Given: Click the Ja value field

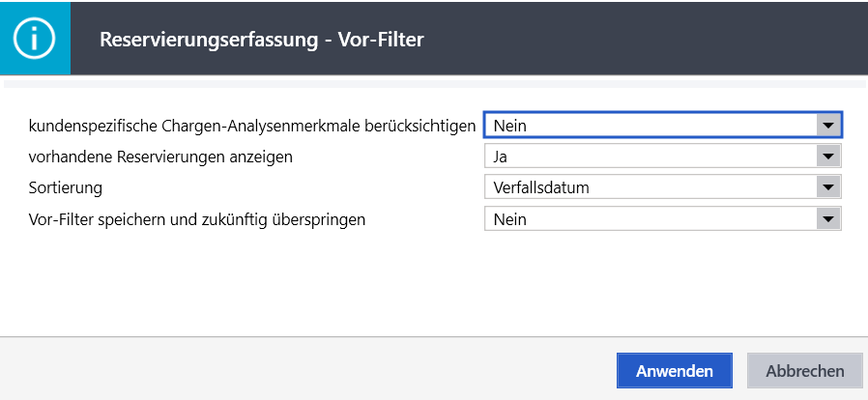Looking at the screenshot, I should 650,157.
